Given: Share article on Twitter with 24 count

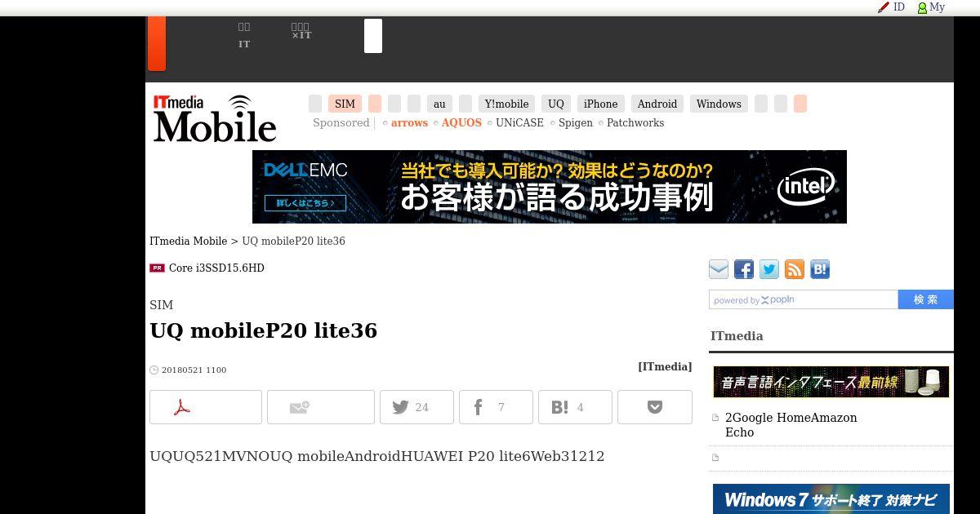Looking at the screenshot, I should (x=416, y=407).
